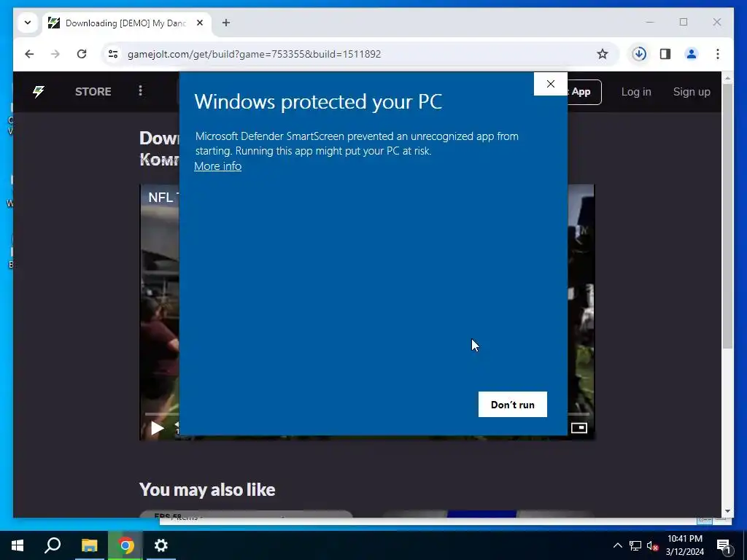
Task: Click the Sign up link
Action: pyautogui.click(x=692, y=92)
